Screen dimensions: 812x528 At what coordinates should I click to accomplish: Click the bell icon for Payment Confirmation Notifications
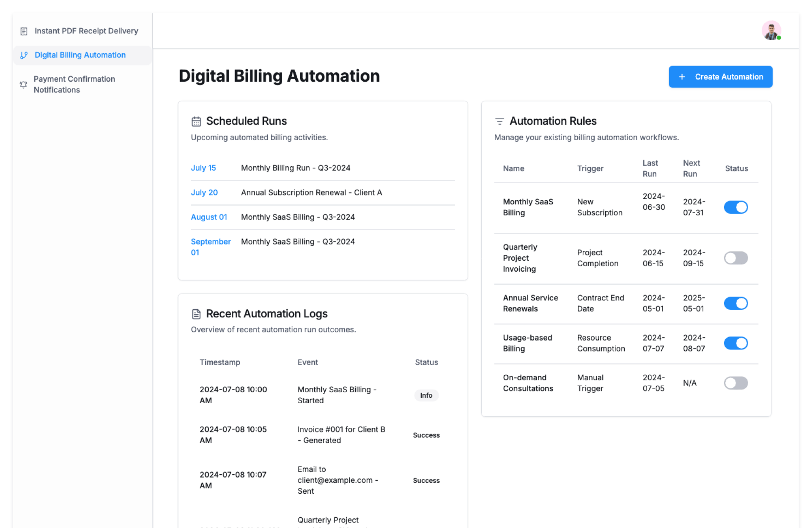point(23,85)
